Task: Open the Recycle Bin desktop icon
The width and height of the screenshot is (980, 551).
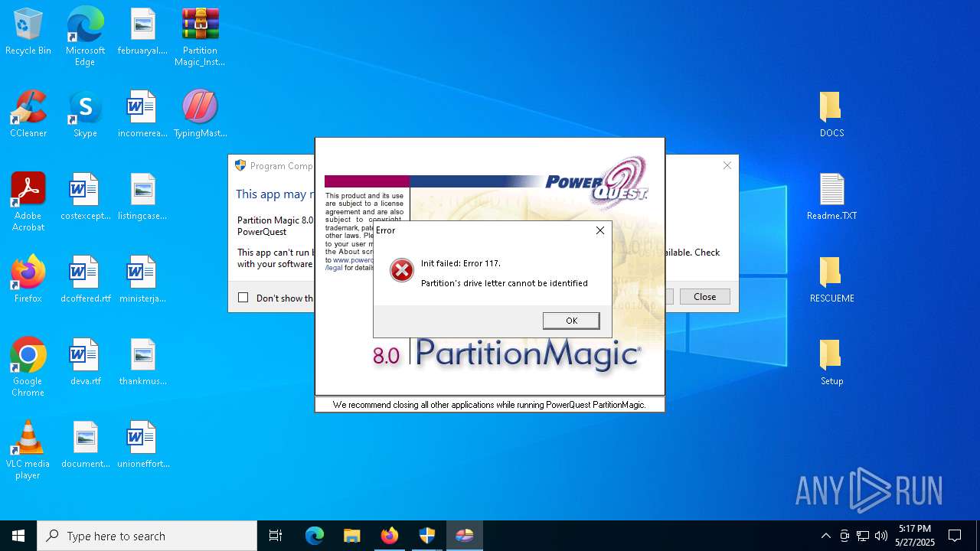Action: pyautogui.click(x=28, y=32)
